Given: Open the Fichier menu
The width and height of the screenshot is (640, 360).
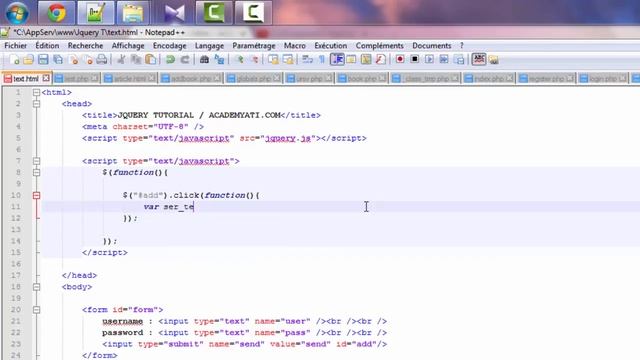Looking at the screenshot, I should [x=16, y=46].
